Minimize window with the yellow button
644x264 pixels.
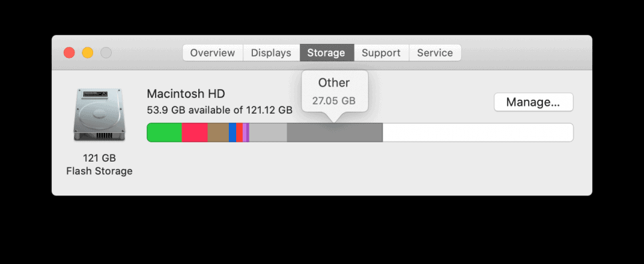point(87,53)
